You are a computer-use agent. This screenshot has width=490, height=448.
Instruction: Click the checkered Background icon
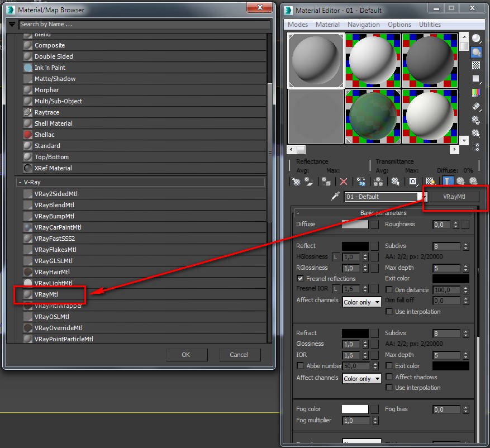click(476, 65)
